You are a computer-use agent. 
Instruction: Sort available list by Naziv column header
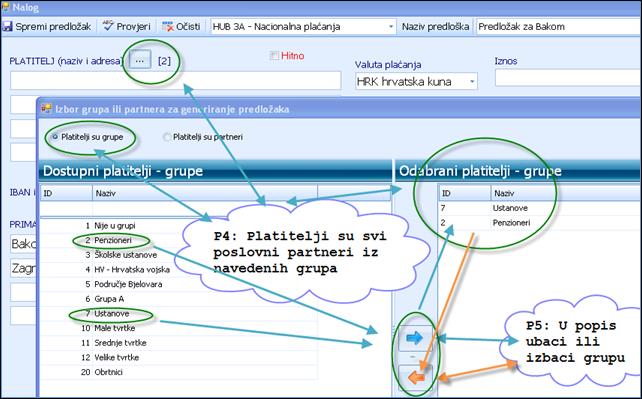[x=205, y=193]
